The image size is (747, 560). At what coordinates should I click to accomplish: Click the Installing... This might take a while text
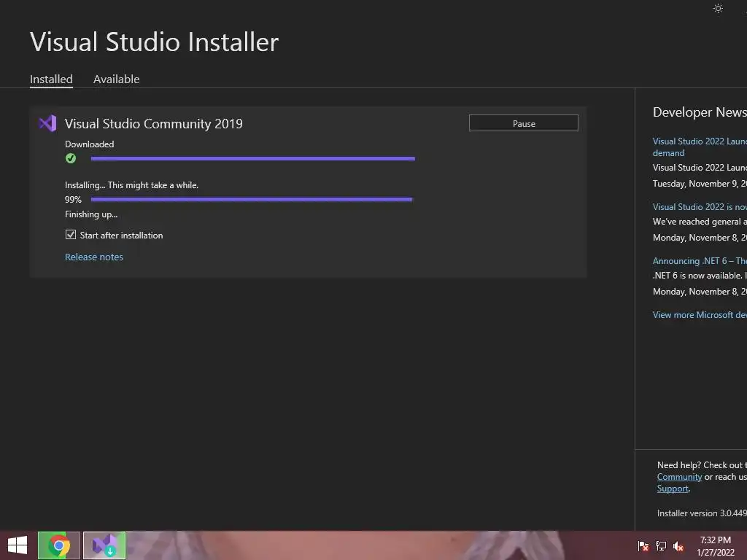[x=131, y=185]
